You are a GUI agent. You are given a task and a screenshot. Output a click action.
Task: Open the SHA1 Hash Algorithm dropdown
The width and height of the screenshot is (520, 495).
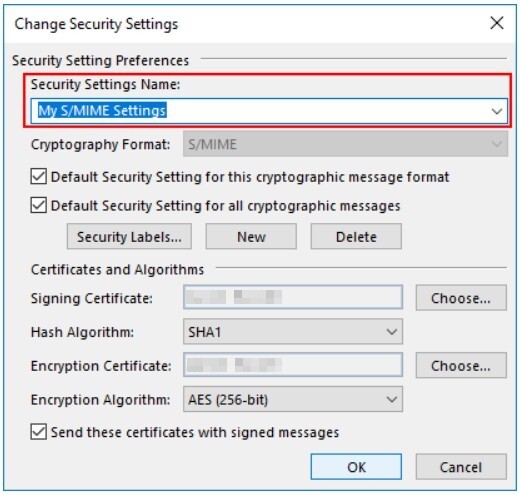coord(293,332)
